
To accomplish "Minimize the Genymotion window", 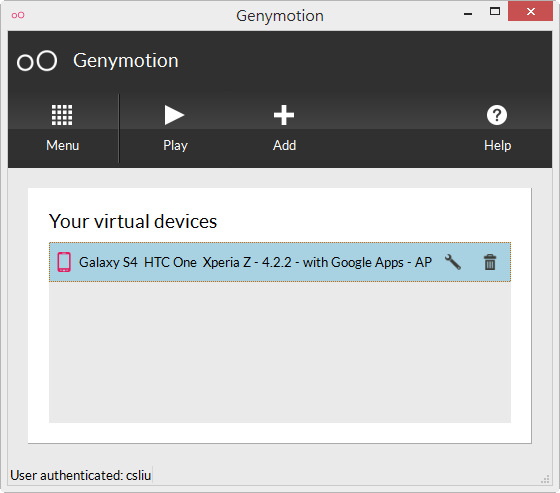I will (468, 14).
